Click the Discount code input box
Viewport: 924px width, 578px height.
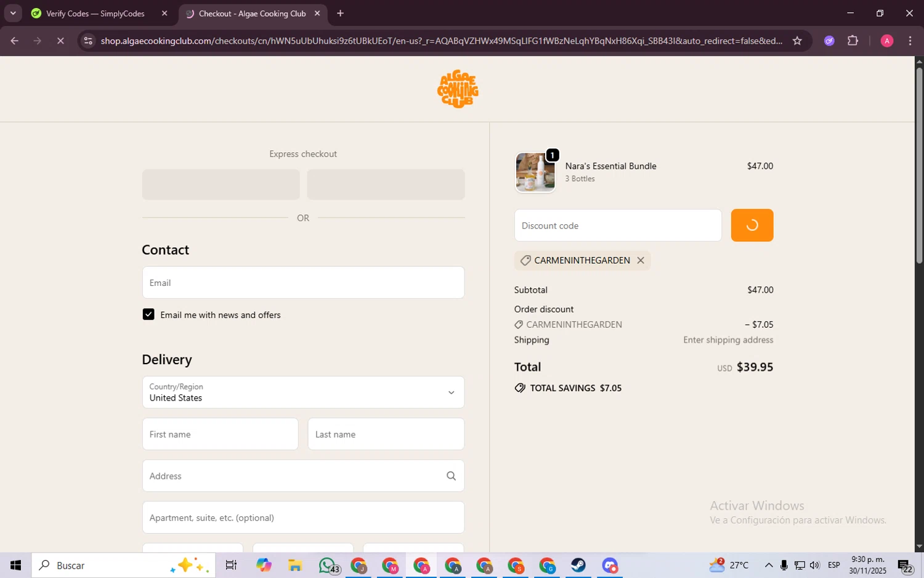coord(618,226)
